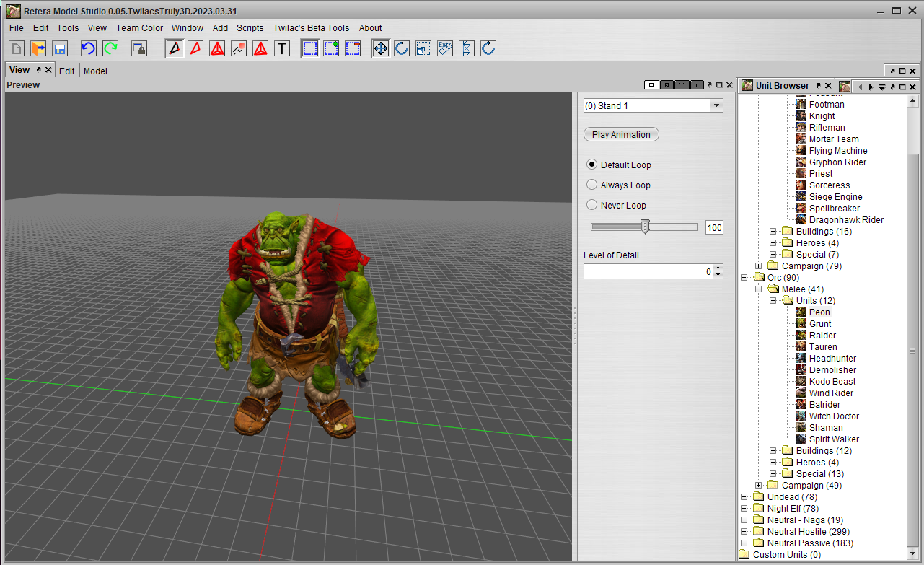The image size is (924, 565).
Task: Open the Team Color menu
Action: [139, 28]
